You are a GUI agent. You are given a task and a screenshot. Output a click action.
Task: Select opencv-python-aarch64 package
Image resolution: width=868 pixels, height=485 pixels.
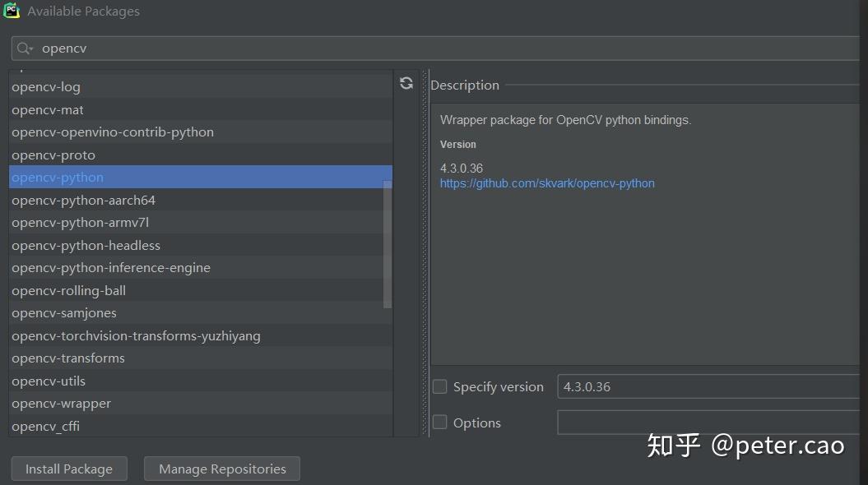(x=201, y=200)
